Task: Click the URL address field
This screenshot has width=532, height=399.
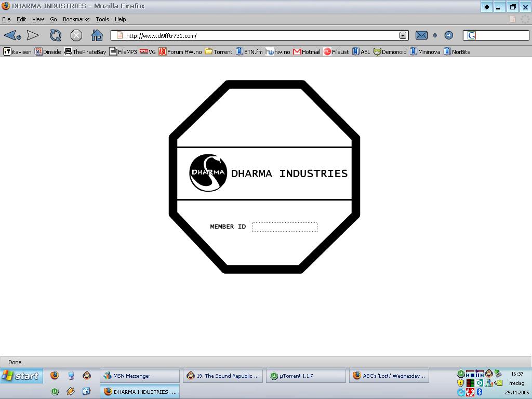Action: (260, 35)
